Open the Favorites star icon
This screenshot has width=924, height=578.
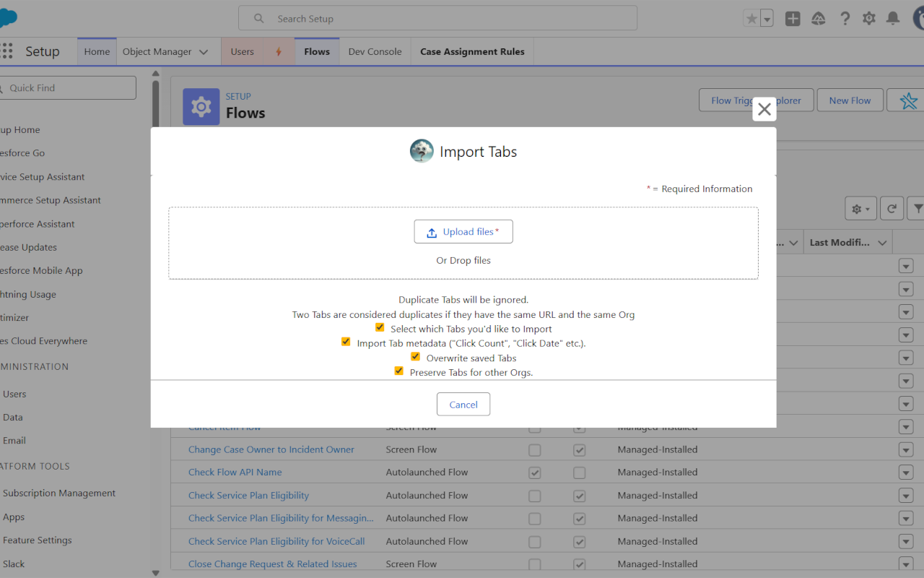tap(751, 19)
